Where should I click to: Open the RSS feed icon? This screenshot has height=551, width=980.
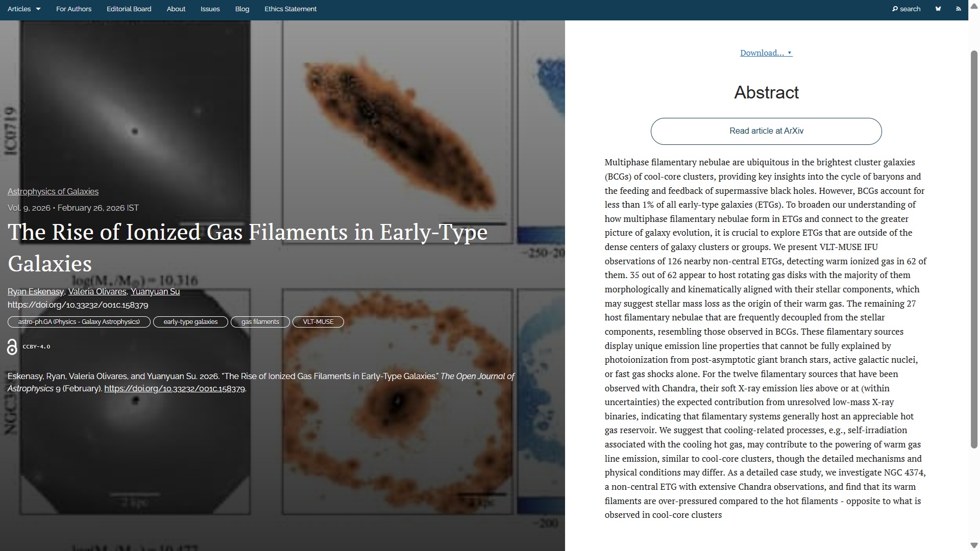click(958, 9)
